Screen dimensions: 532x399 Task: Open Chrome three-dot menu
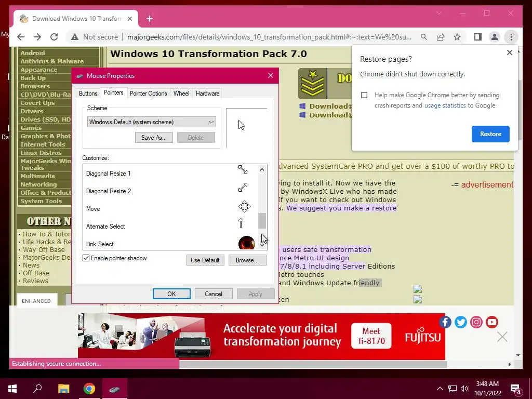point(511,37)
